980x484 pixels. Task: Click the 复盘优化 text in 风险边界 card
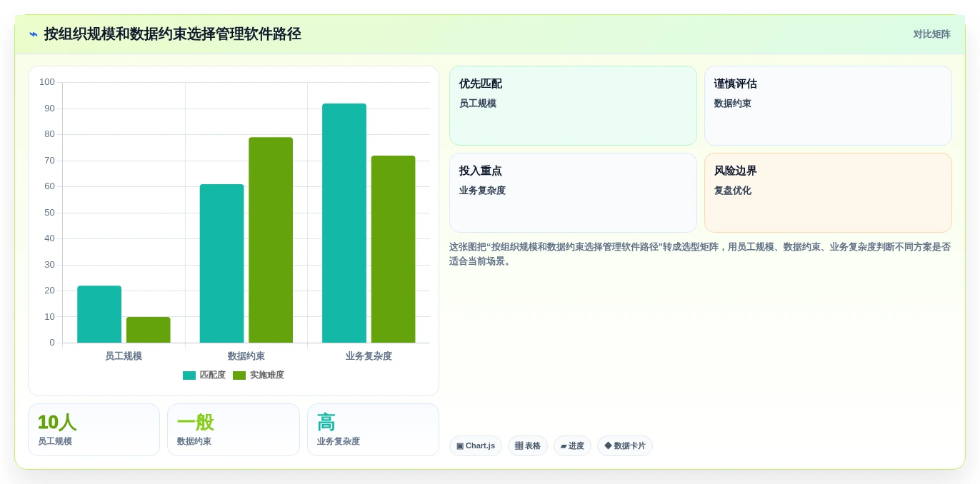[x=733, y=191]
